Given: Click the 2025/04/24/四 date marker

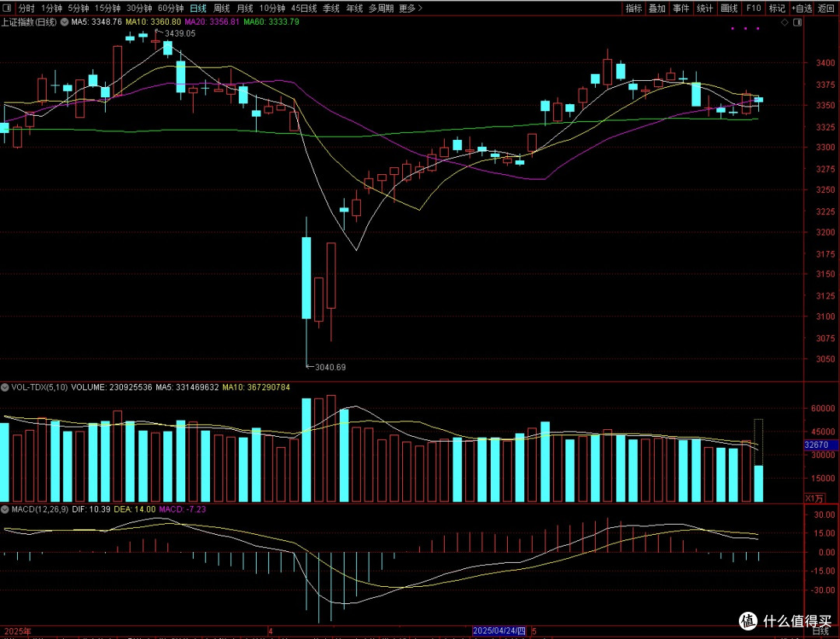Looking at the screenshot, I should pyautogui.click(x=499, y=631).
